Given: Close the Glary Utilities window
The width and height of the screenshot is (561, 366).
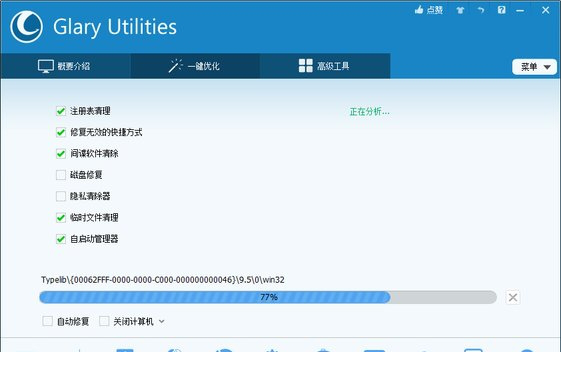Looking at the screenshot, I should coord(545,10).
